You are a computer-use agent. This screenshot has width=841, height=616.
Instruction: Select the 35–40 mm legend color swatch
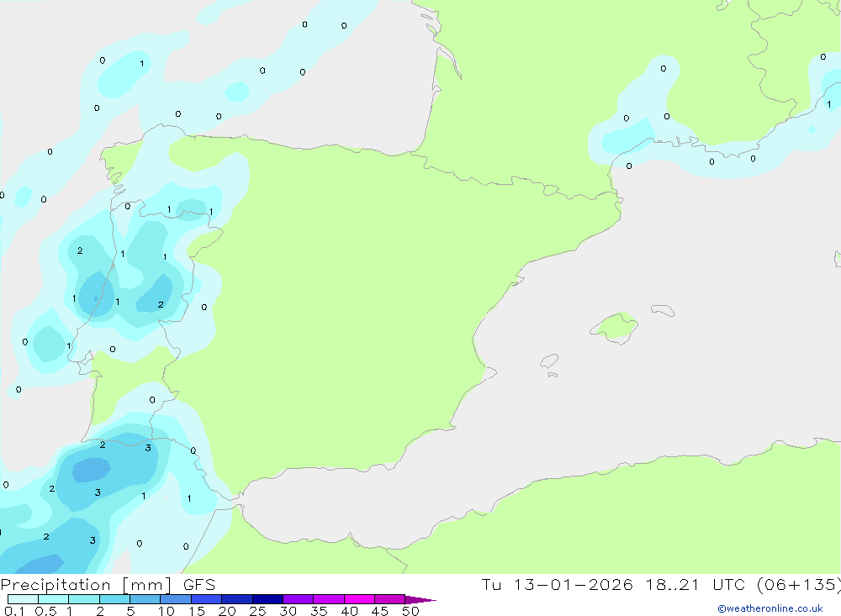[329, 599]
